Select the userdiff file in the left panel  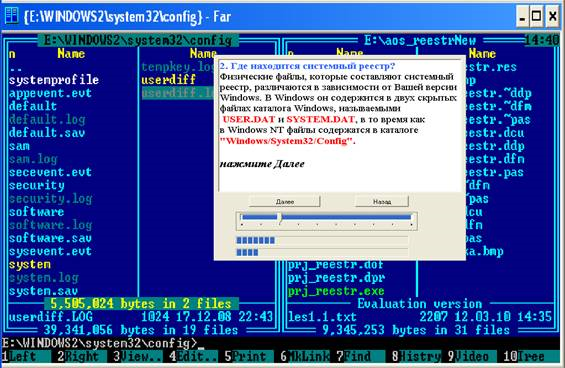click(168, 80)
